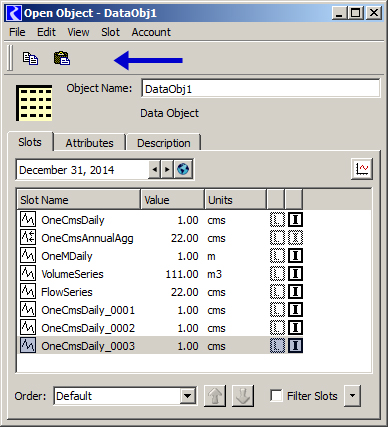Click the series icon for OneMDaily
The width and height of the screenshot is (388, 427).
click(x=28, y=255)
